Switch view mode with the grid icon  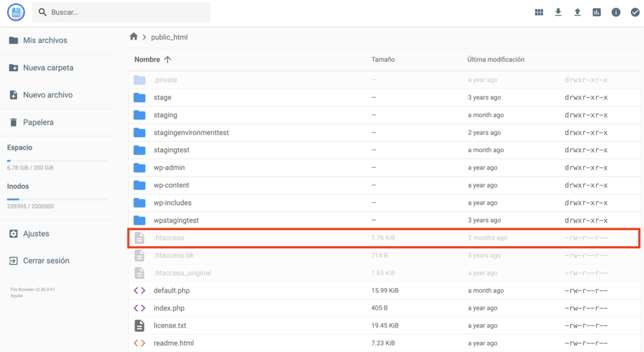point(539,12)
